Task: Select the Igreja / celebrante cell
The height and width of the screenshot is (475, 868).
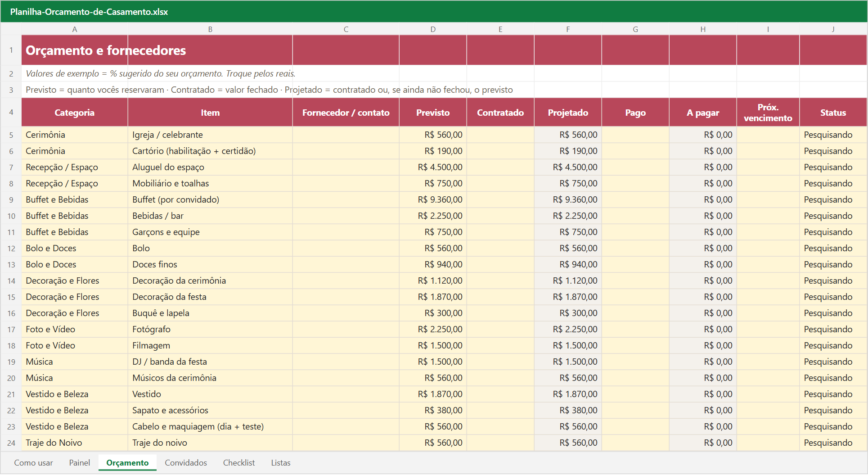Action: (210, 135)
